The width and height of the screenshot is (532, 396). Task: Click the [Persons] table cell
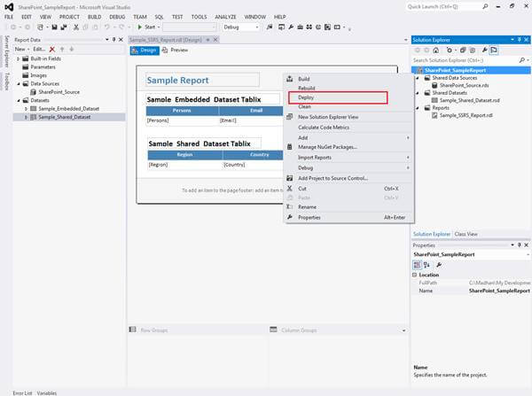tap(183, 120)
